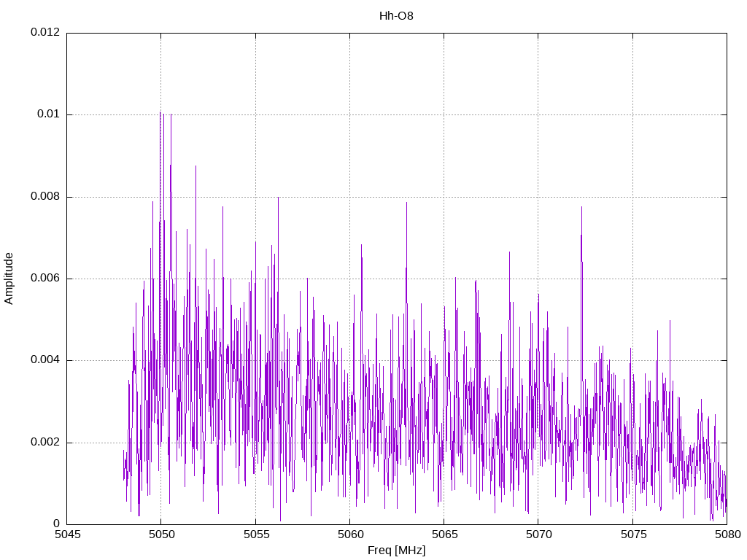The width and height of the screenshot is (747, 560).
Task: Click the 5075 x-axis tick label
Action: click(x=634, y=534)
